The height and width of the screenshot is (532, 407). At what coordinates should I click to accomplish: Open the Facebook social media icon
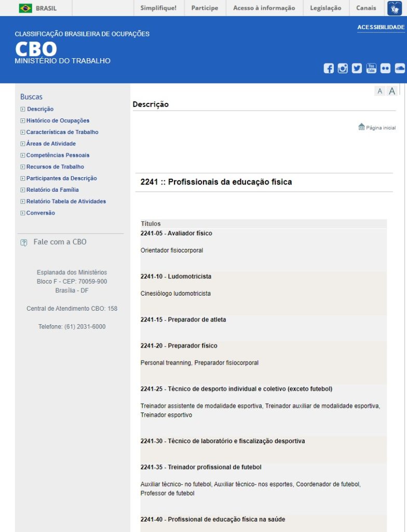[329, 68]
